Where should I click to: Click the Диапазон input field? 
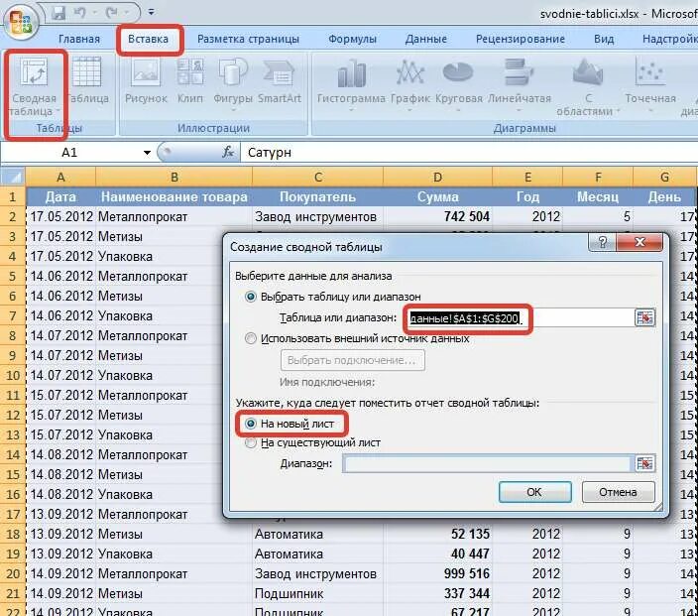488,463
